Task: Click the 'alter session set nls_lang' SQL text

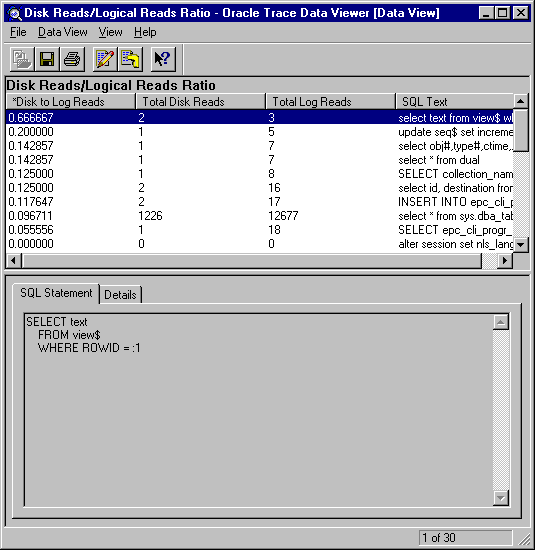Action: pyautogui.click(x=455, y=244)
